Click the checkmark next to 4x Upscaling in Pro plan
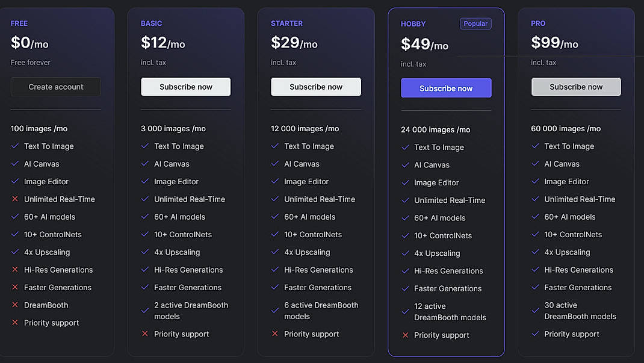The width and height of the screenshot is (644, 363). click(x=535, y=252)
